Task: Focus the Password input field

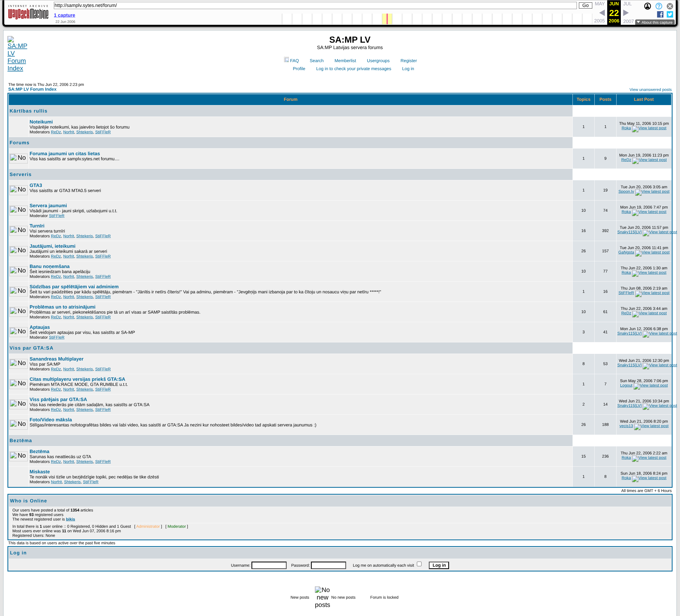Action: tap(328, 565)
